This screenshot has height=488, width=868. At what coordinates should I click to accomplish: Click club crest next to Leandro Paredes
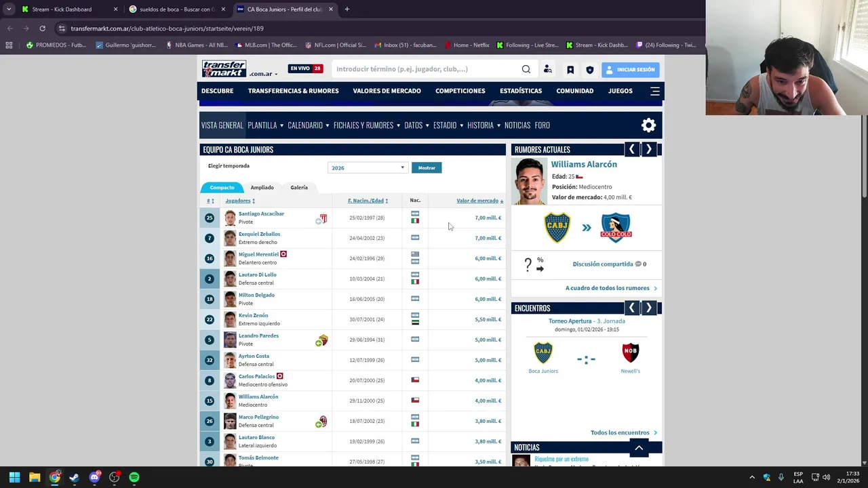click(x=323, y=340)
